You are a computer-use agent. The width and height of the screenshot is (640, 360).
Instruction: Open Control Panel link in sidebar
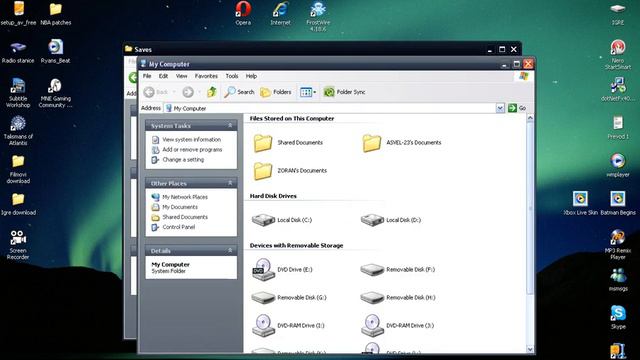coord(178,227)
